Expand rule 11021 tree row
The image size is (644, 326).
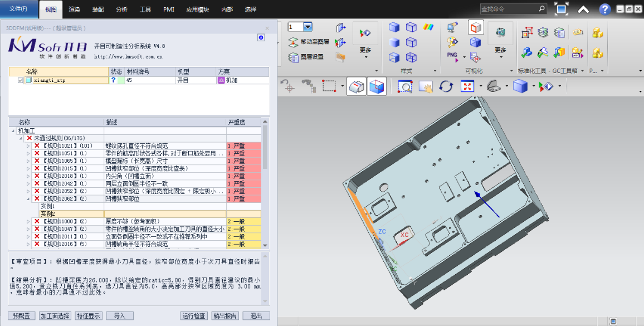coord(29,146)
